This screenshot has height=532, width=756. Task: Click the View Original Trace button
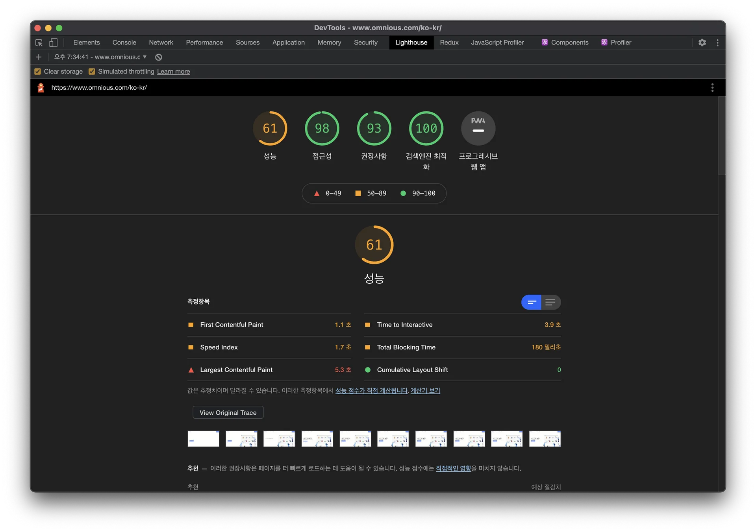point(228,412)
